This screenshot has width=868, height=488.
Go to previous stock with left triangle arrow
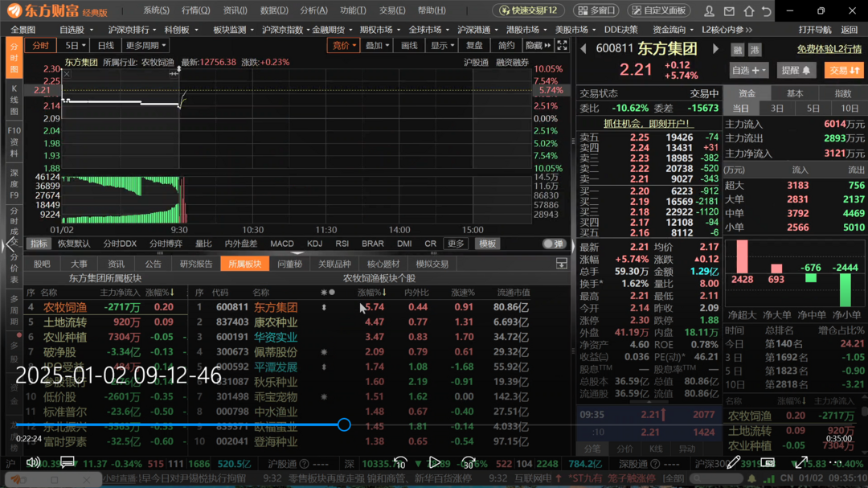click(x=583, y=49)
